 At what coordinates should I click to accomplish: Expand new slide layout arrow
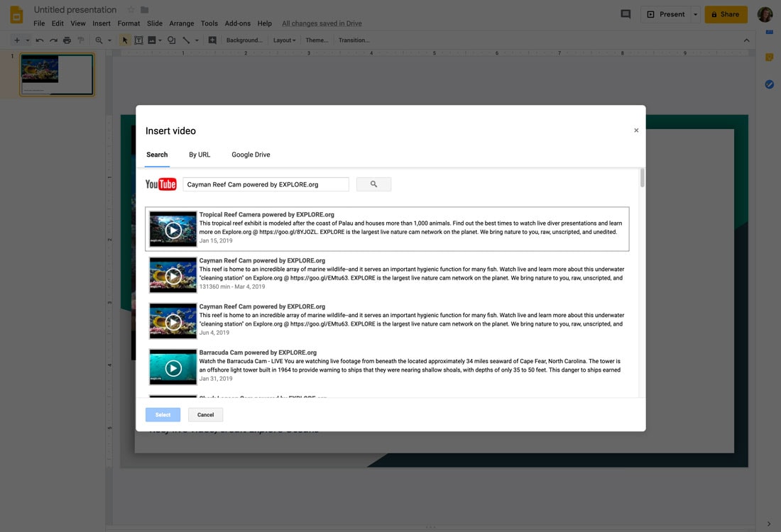28,40
